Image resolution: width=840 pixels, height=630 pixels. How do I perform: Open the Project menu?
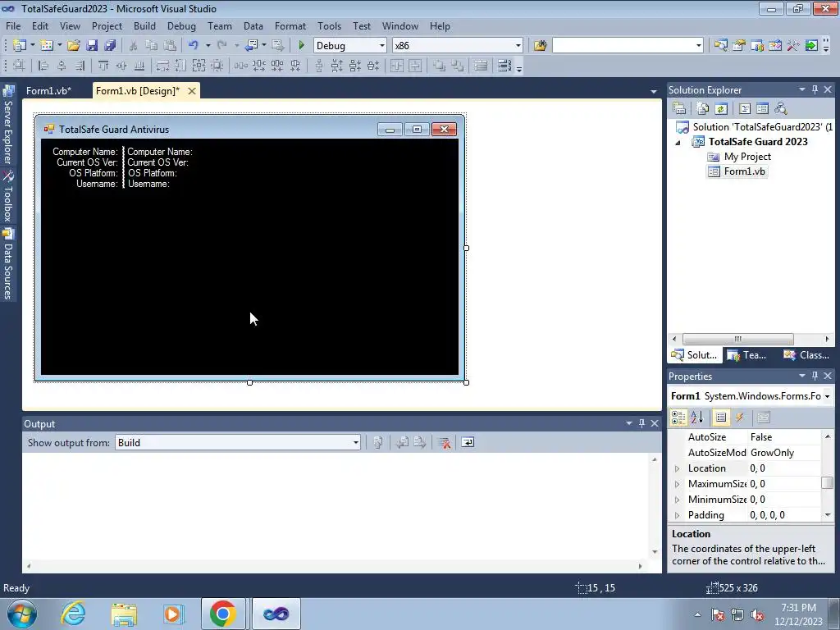(x=107, y=25)
